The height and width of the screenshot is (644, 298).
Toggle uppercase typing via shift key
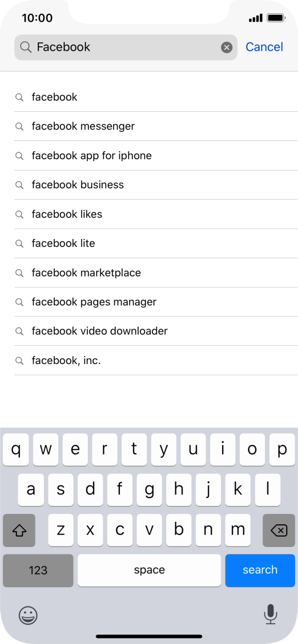click(x=19, y=530)
